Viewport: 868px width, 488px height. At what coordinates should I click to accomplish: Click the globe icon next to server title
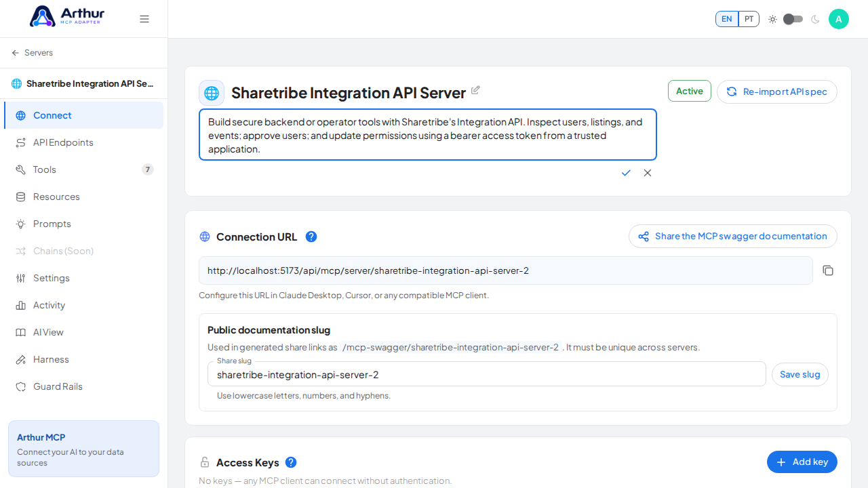212,93
